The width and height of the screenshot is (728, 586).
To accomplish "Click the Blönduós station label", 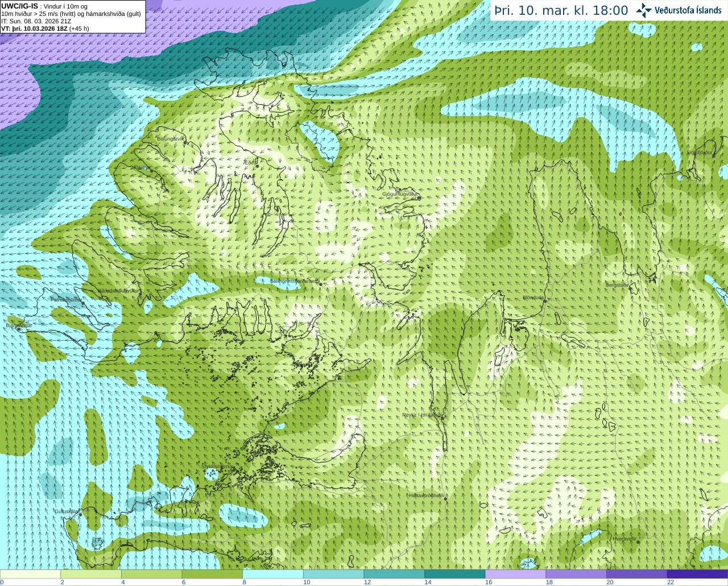I will 534,298.
